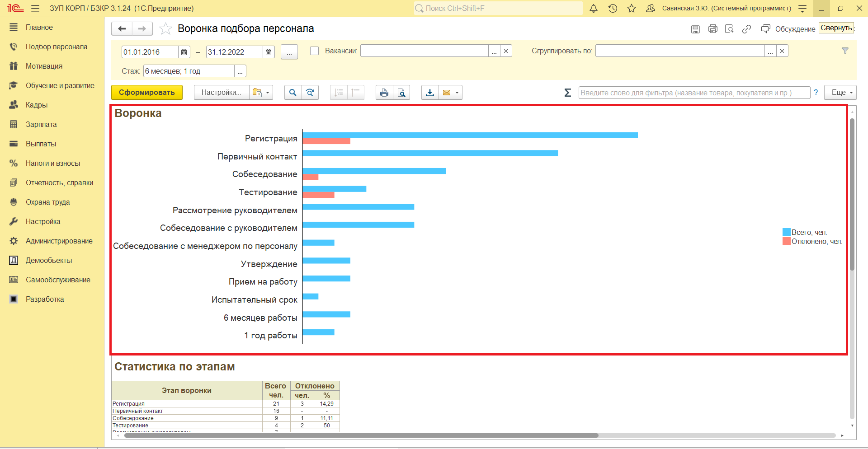Open Подбор персонала section in sidebar
868x449 pixels.
click(x=57, y=47)
